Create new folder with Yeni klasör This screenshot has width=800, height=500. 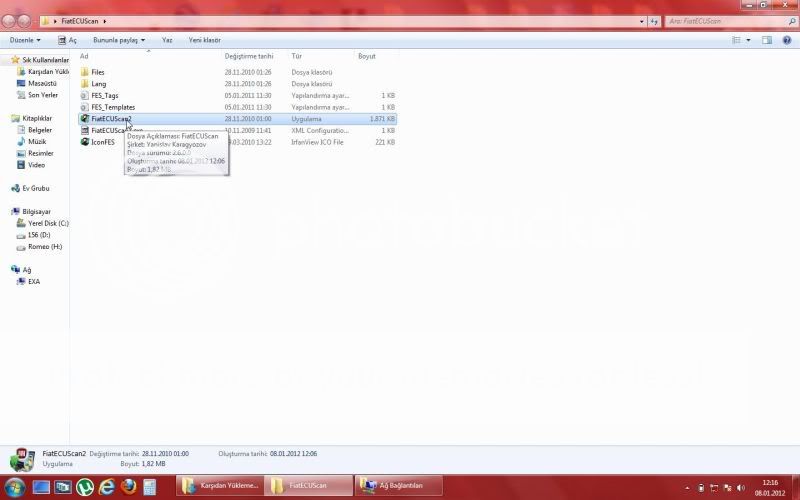click(x=205, y=40)
